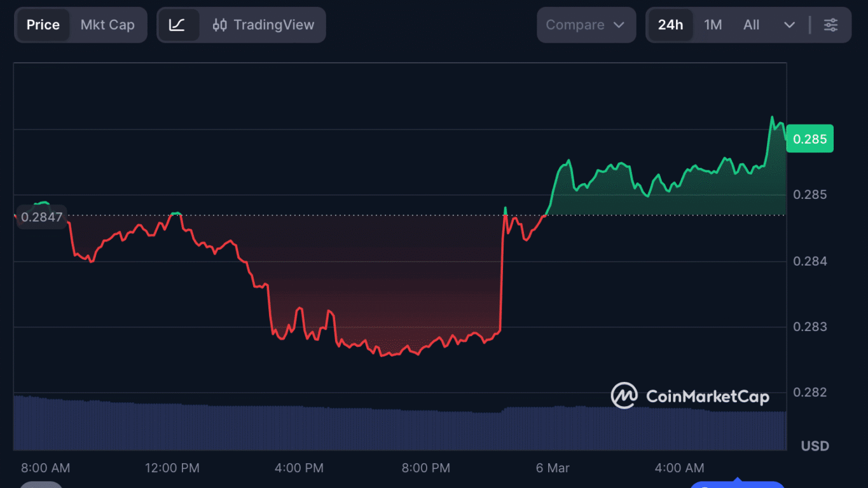Click the 8:00 PM time axis label
This screenshot has height=488, width=868.
coord(425,468)
